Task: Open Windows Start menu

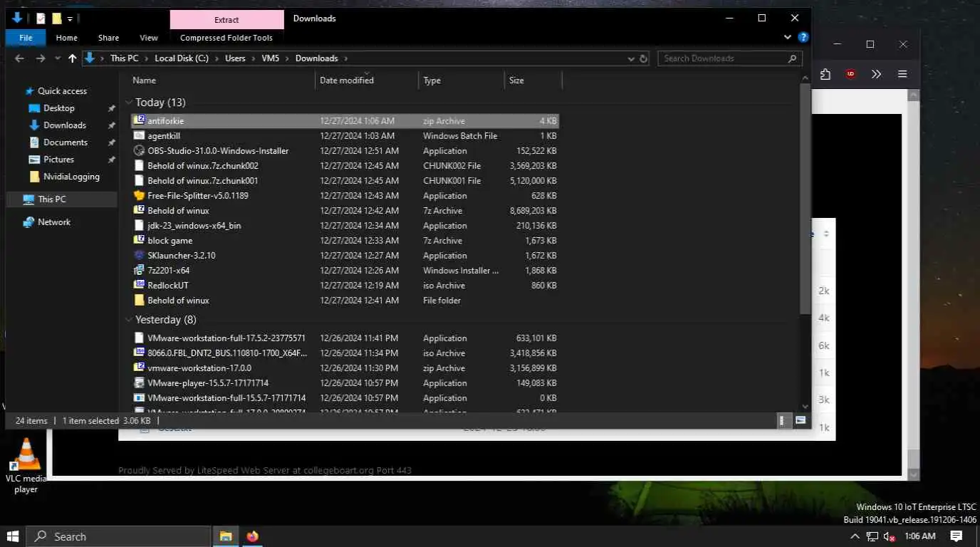Action: click(x=13, y=536)
